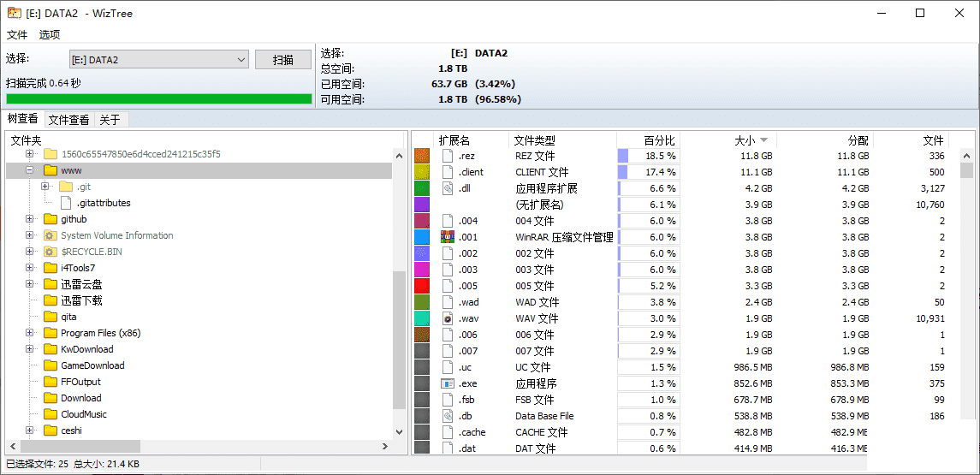
Task: Click the System Volume Information folder icon
Action: coord(50,235)
